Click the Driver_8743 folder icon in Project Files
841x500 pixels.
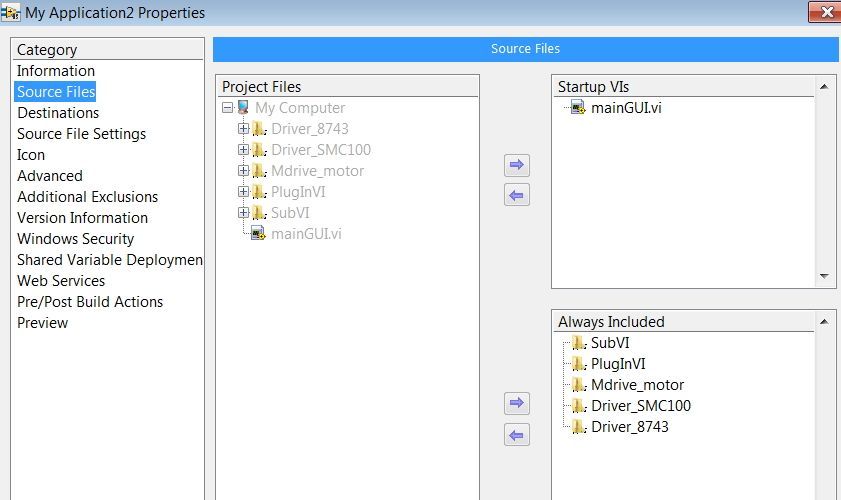click(x=259, y=129)
